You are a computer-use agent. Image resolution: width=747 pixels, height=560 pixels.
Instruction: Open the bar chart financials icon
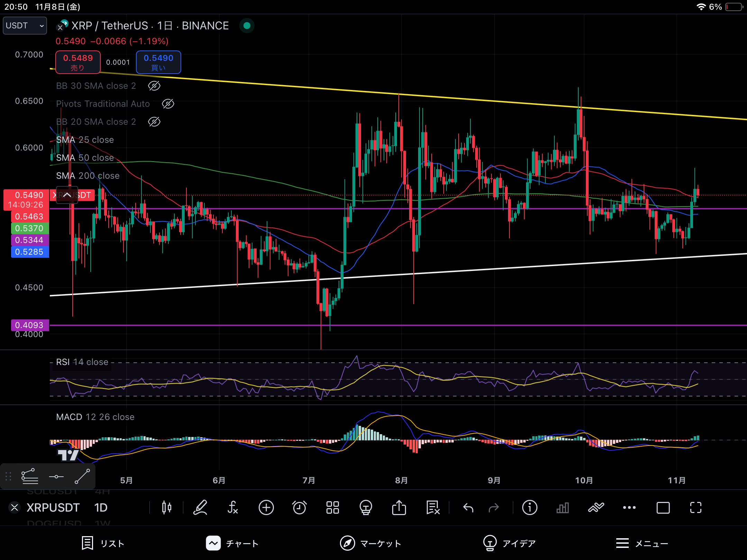[563, 507]
